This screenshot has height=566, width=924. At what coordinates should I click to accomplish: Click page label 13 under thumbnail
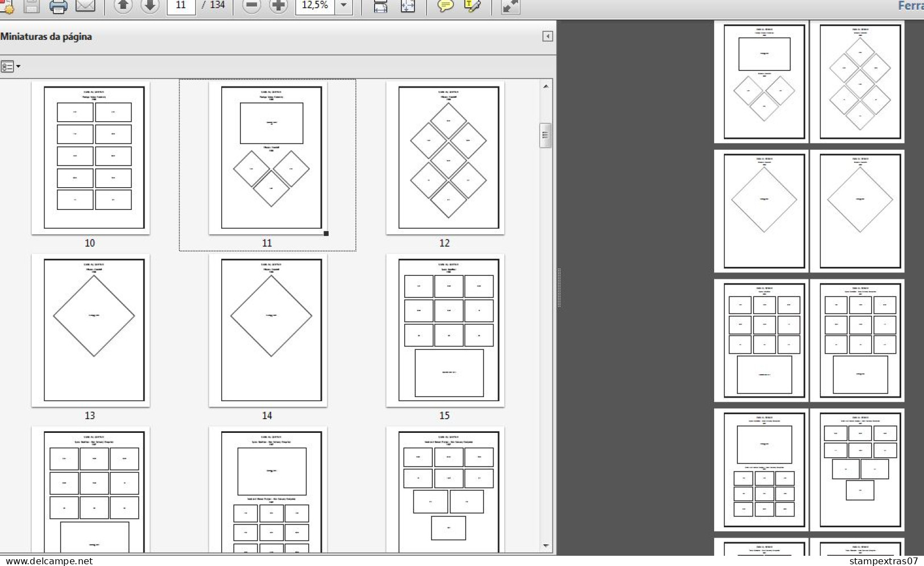90,415
